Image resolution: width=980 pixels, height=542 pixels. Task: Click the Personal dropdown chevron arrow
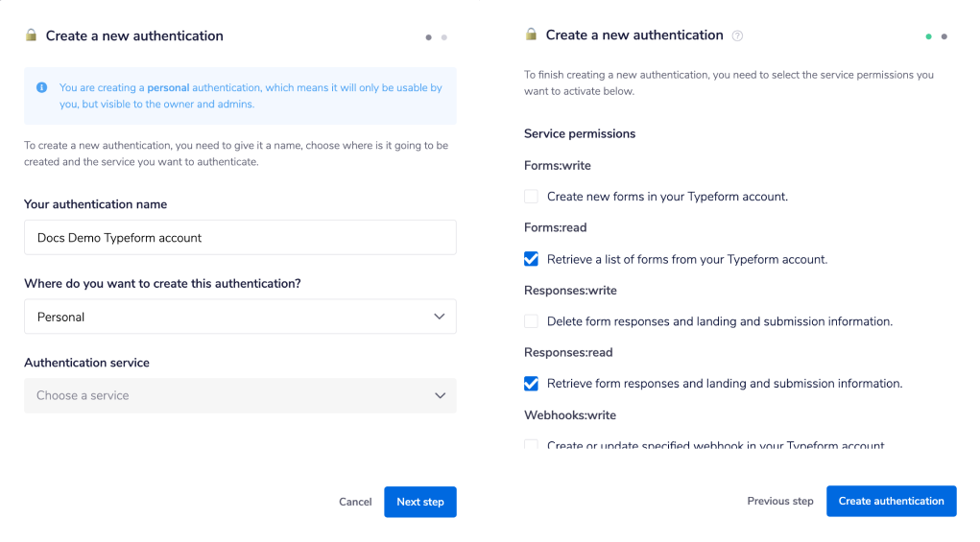(440, 317)
